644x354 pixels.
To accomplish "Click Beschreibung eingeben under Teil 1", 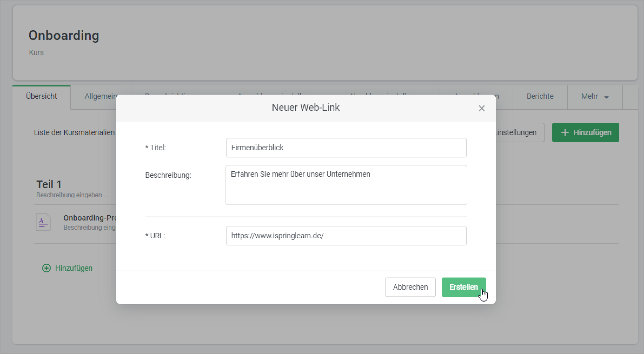I will click(72, 195).
